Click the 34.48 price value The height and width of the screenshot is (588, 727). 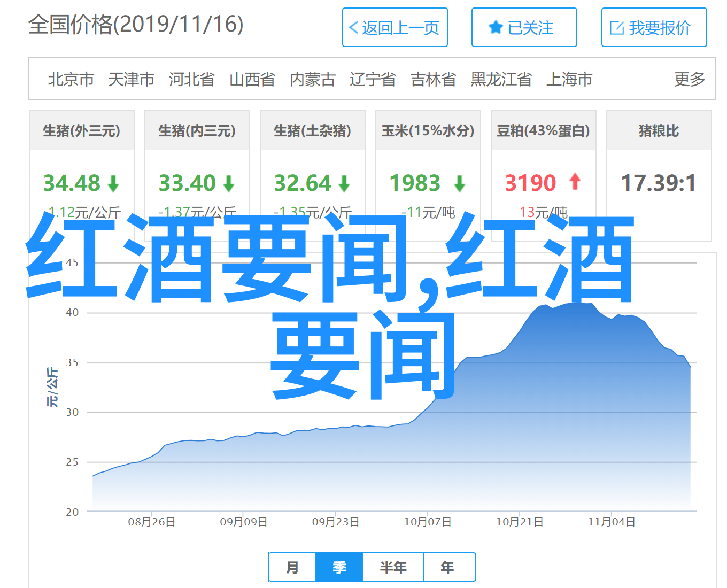pyautogui.click(x=72, y=183)
